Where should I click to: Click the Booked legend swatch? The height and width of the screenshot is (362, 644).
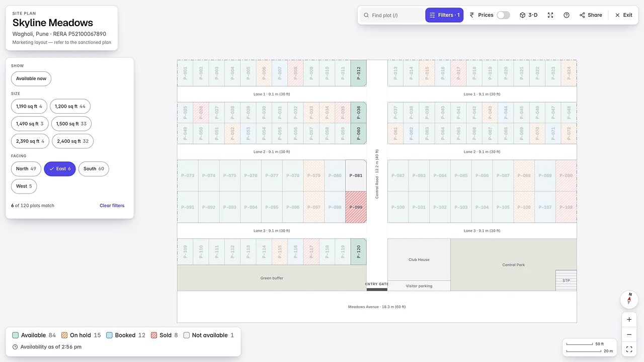(109, 335)
